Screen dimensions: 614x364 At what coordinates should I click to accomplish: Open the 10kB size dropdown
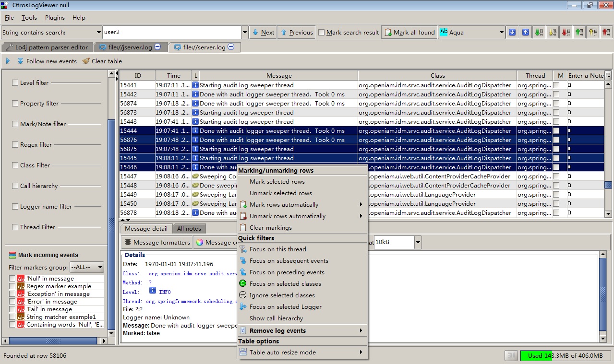pos(418,242)
